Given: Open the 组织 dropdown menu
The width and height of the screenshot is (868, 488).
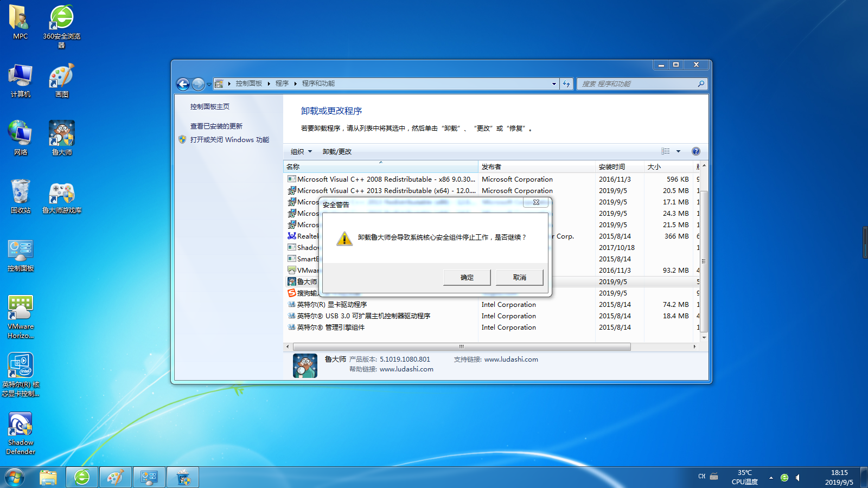Looking at the screenshot, I should pyautogui.click(x=301, y=152).
